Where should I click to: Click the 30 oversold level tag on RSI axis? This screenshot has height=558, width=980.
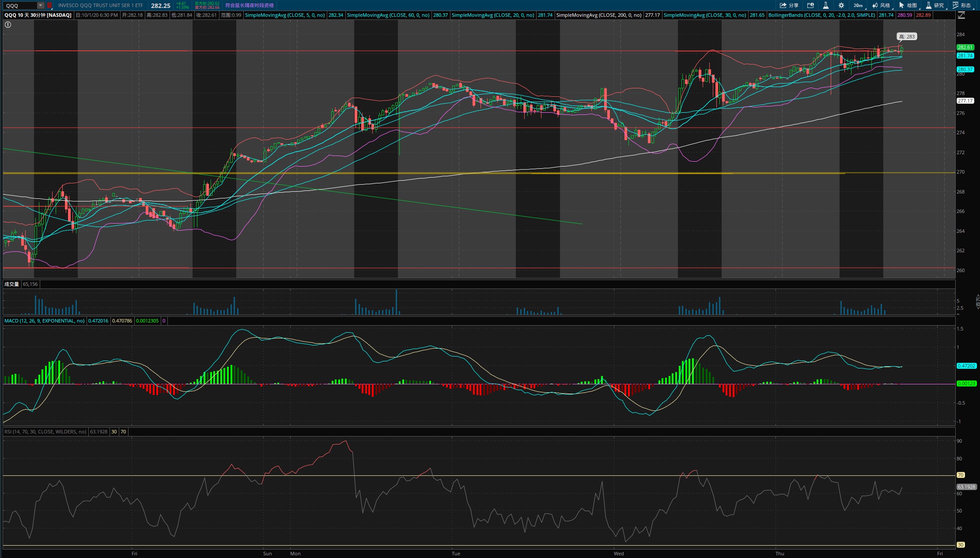(x=960, y=545)
